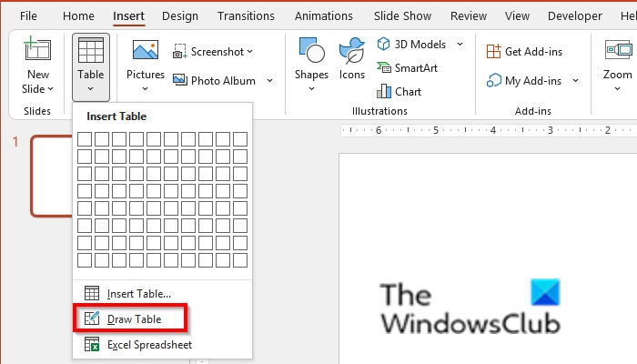Insert a 3D Models object
Screen dimensions: 637x364
[419, 44]
